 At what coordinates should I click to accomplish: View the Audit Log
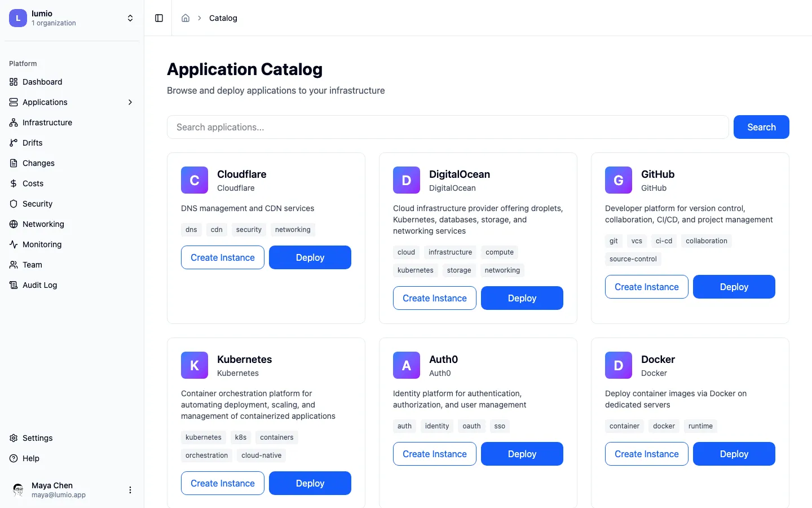coord(39,285)
